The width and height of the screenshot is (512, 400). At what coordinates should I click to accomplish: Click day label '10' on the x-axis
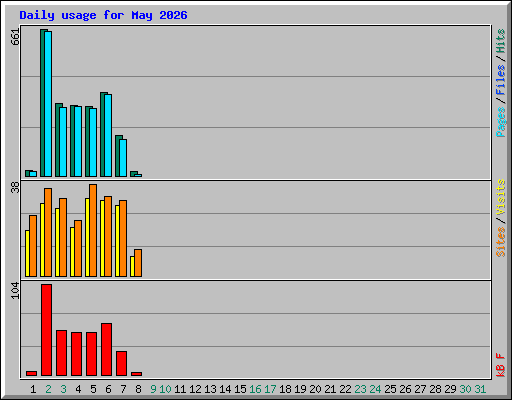point(165,389)
